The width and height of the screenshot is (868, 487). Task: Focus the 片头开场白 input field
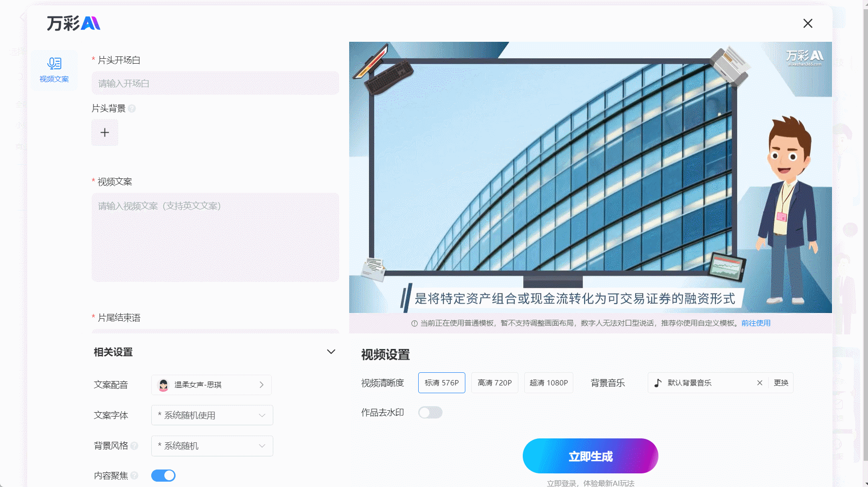(x=215, y=84)
